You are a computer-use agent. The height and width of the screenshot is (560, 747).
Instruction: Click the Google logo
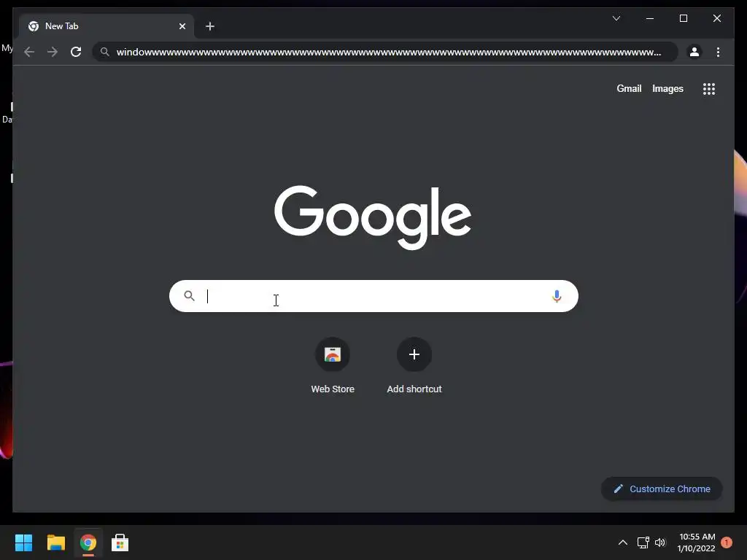click(x=373, y=217)
